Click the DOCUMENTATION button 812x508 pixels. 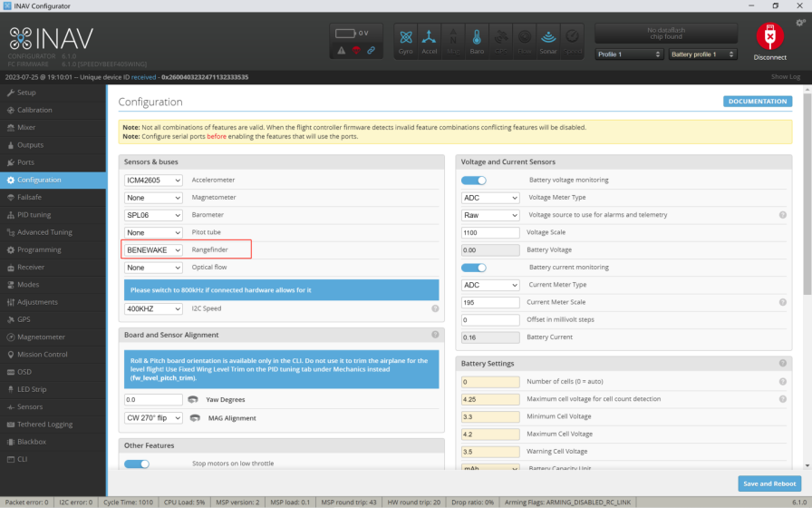(x=758, y=101)
